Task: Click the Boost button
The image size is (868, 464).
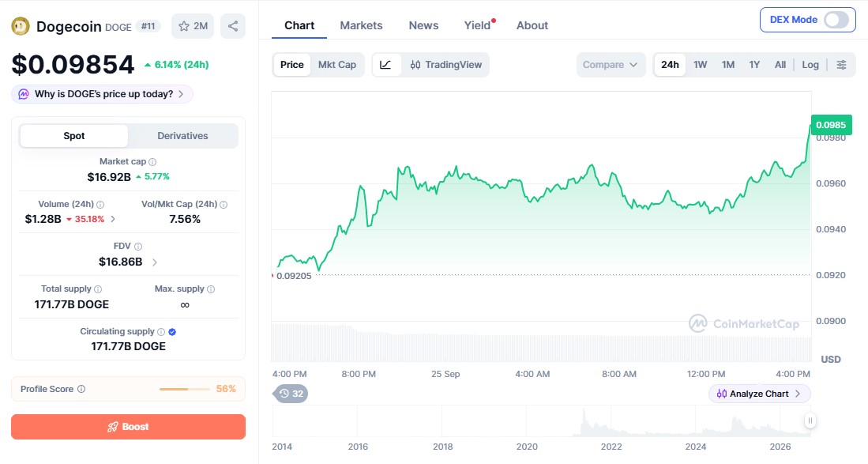Action: [x=129, y=427]
